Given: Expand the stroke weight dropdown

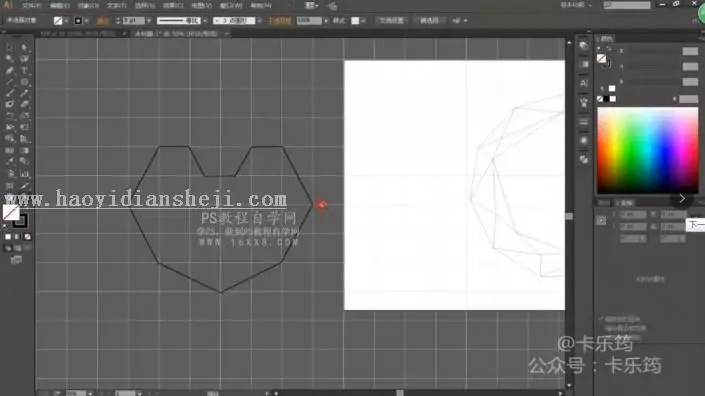Looking at the screenshot, I should point(149,21).
